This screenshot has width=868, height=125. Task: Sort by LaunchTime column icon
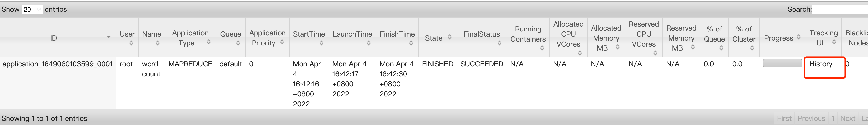368,43
